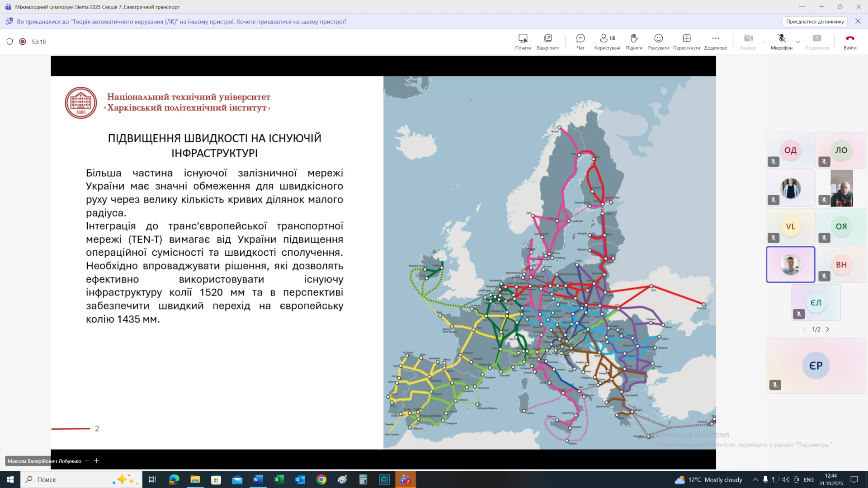Show hidden system tray icons chevron
868x488 pixels.
(755, 479)
